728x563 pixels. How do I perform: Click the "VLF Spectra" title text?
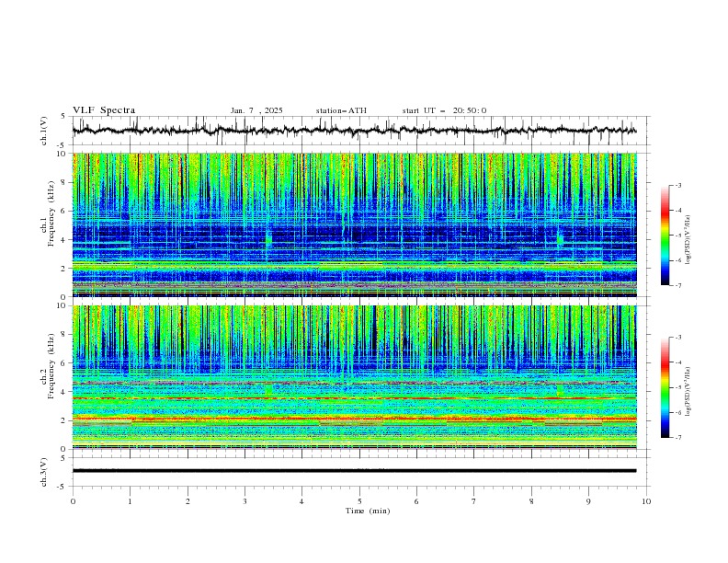104,110
